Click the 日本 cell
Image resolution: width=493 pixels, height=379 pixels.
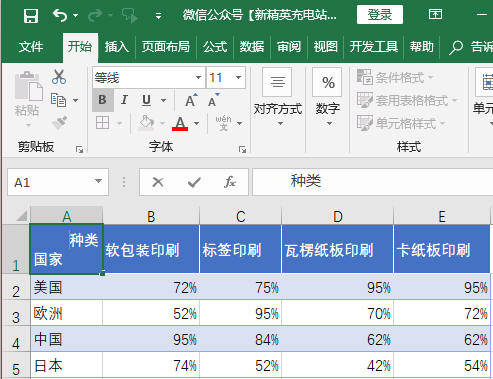pos(66,365)
